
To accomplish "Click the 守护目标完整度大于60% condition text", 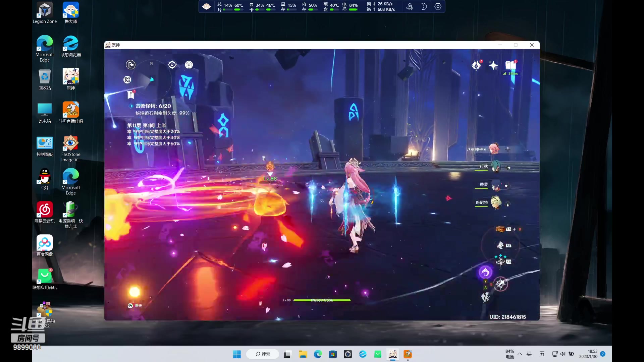I will tap(157, 143).
